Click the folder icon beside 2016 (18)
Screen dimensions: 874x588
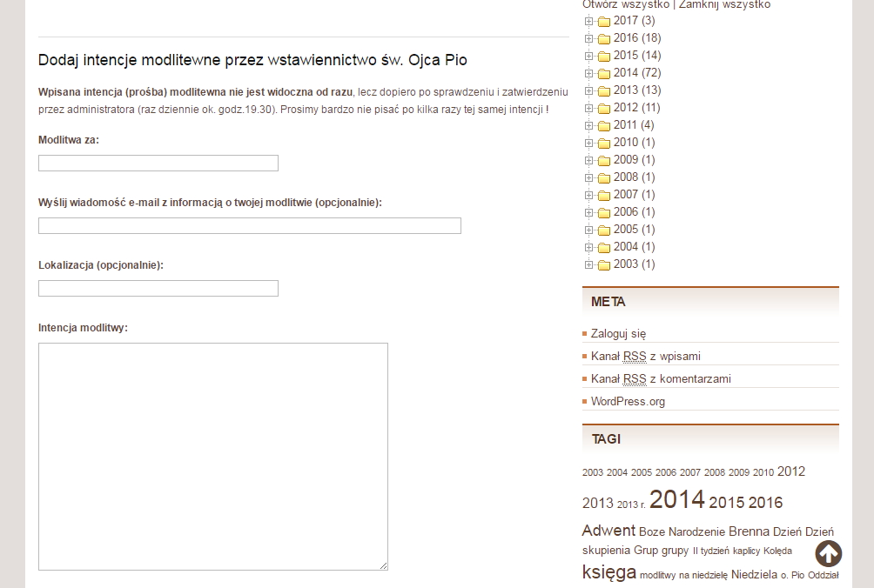(605, 37)
